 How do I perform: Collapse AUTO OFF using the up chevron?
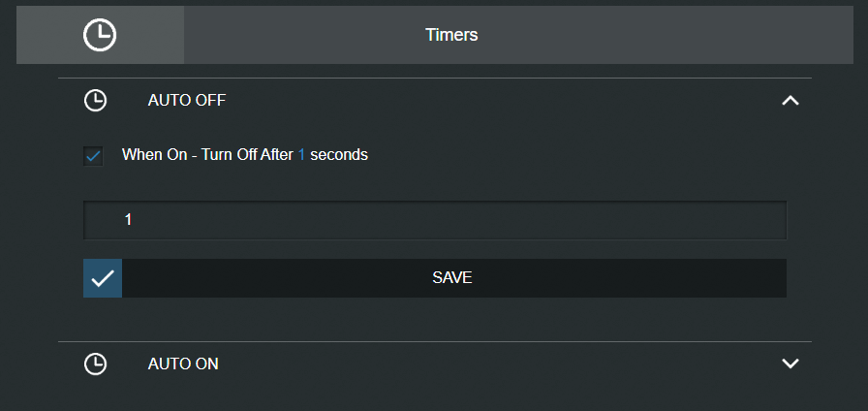tap(790, 100)
